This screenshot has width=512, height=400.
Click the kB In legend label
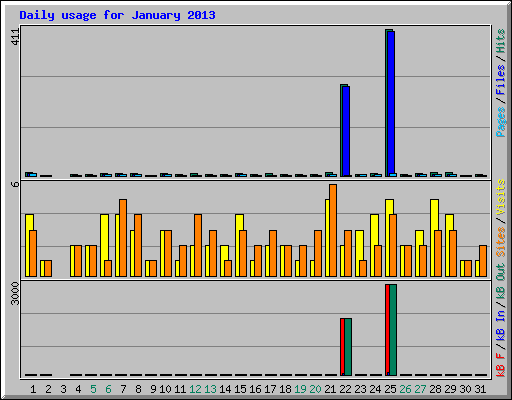[500, 325]
